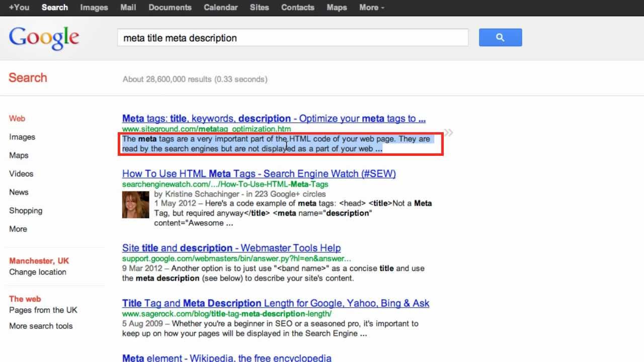Click the blue magnifying glass search button

[x=500, y=38]
